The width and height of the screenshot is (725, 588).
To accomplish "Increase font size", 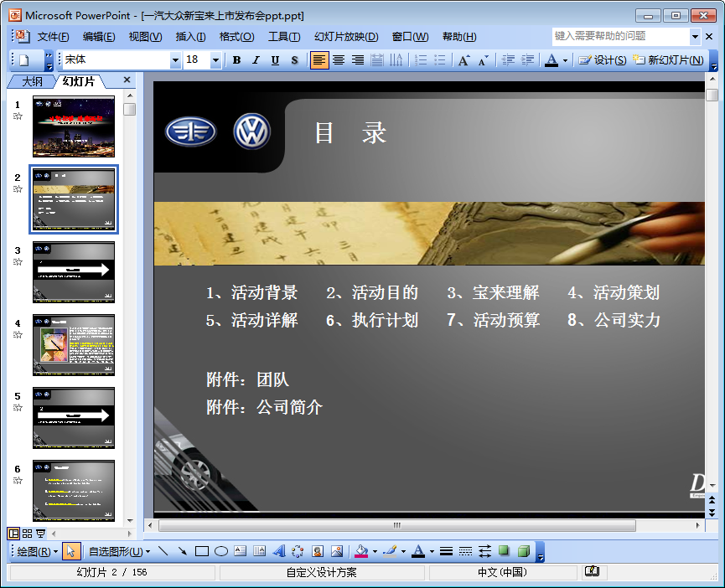I will coord(463,60).
